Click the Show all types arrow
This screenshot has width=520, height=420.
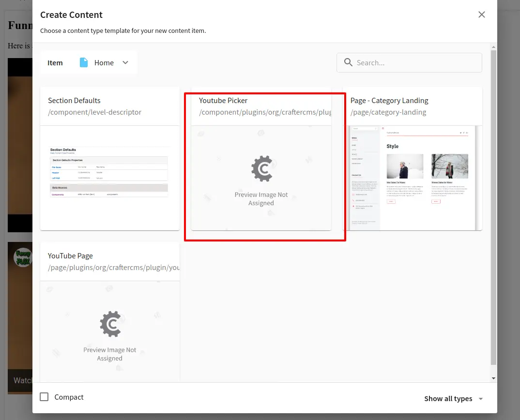481,399
